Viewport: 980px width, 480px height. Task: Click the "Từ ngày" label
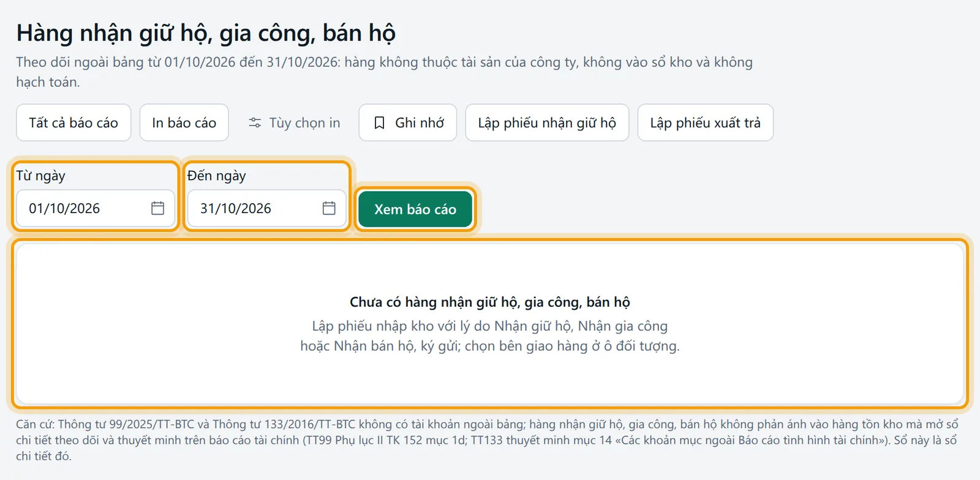pyautogui.click(x=40, y=176)
